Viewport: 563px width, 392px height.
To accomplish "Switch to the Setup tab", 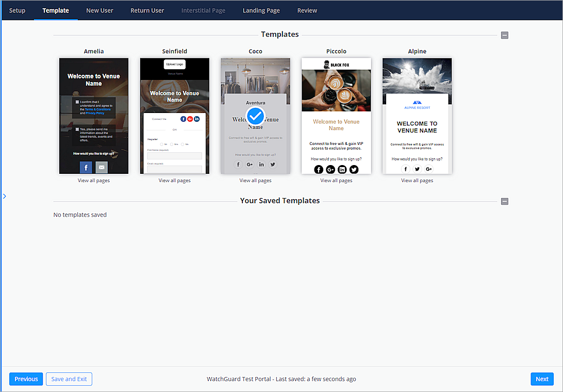I will (x=17, y=10).
